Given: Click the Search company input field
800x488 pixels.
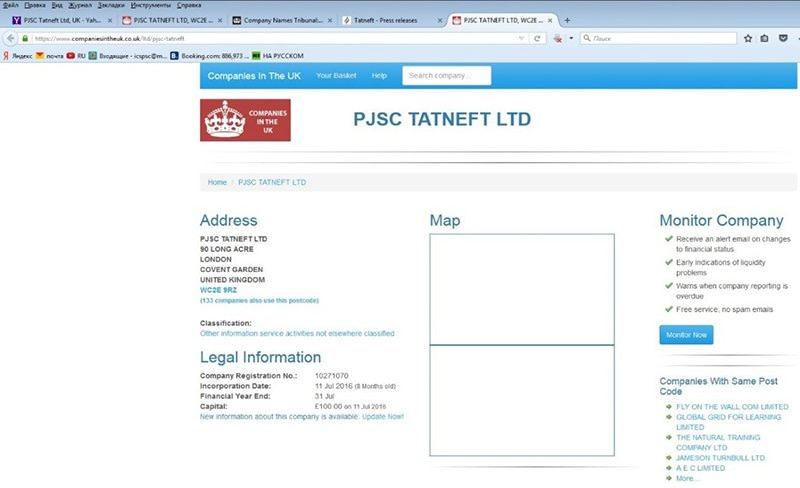Looking at the screenshot, I should (447, 76).
